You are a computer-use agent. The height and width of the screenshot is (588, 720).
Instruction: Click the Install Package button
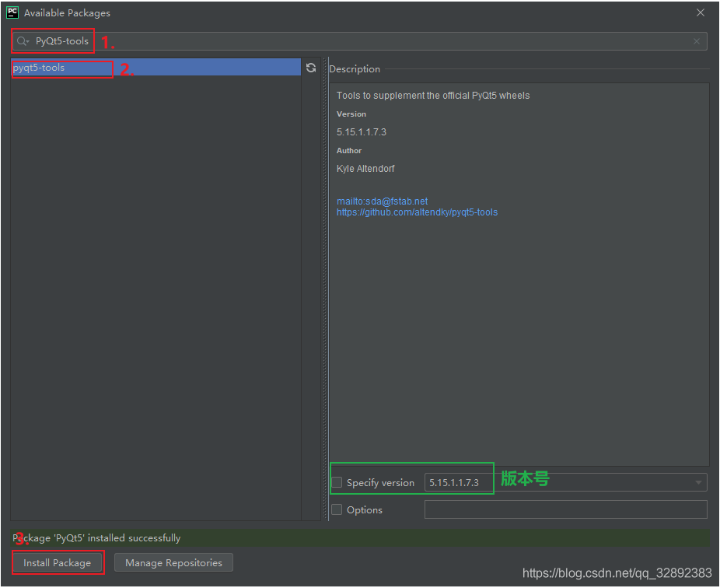[x=58, y=562]
